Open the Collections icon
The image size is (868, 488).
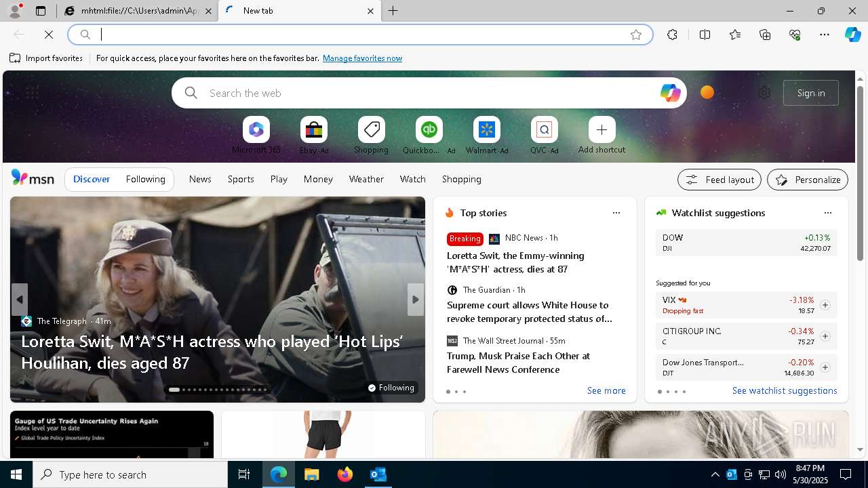tap(765, 35)
